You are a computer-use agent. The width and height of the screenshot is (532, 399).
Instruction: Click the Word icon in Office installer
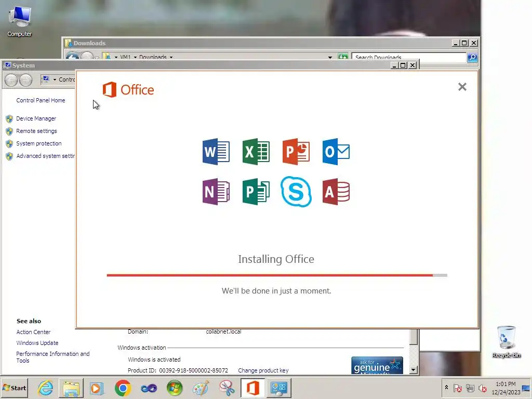tap(216, 152)
